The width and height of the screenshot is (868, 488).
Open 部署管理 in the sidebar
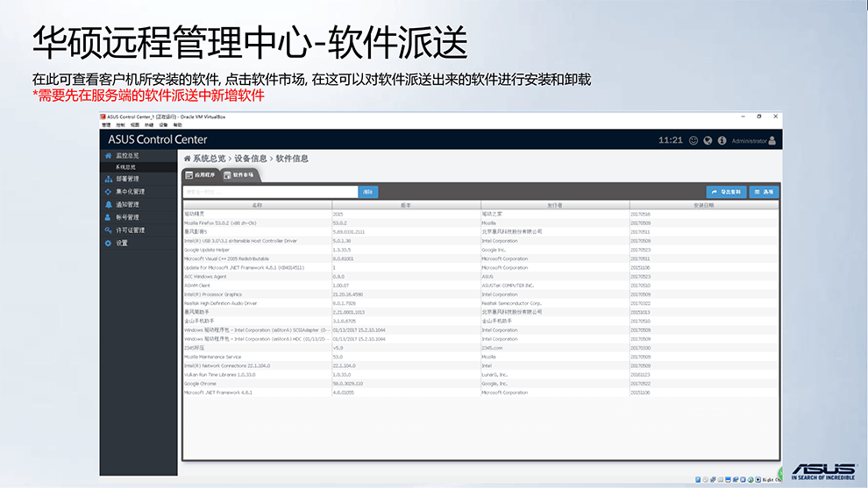127,179
